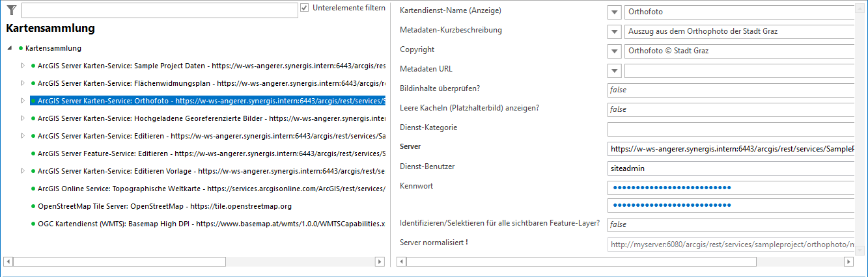Viewport: 868px width, 277px height.
Task: Expand the Flächenwidmungsplan service node
Action: pyautogui.click(x=23, y=83)
